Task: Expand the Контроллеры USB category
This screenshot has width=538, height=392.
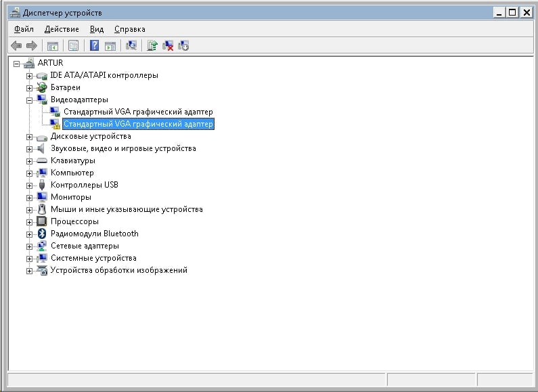Action: [x=30, y=186]
